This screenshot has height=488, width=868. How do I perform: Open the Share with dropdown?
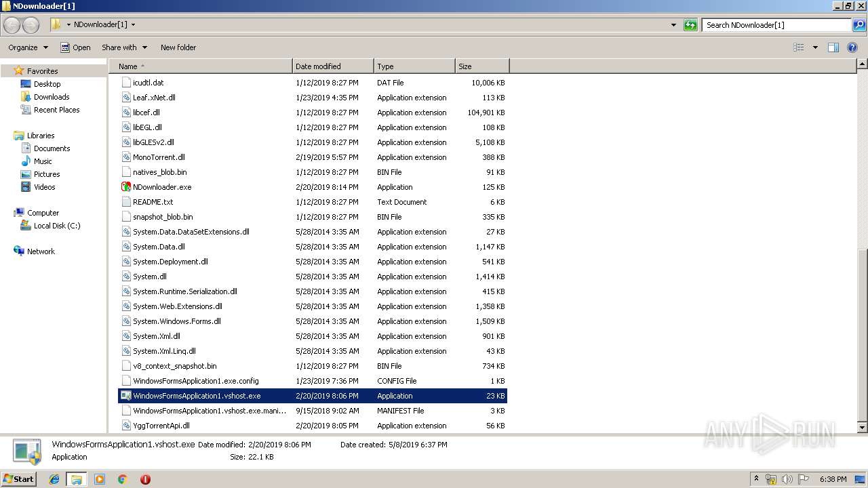point(124,47)
